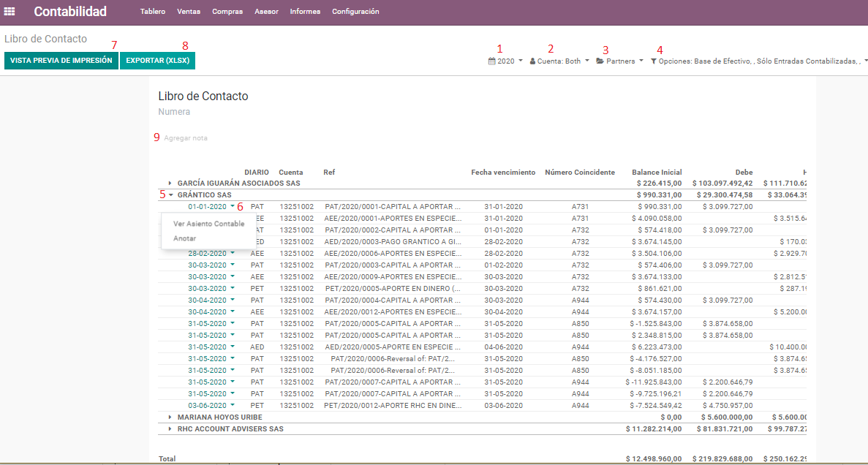Click the Libro de Contacto breadcrumb title
Viewport: 868px width, 465px height.
[45, 39]
